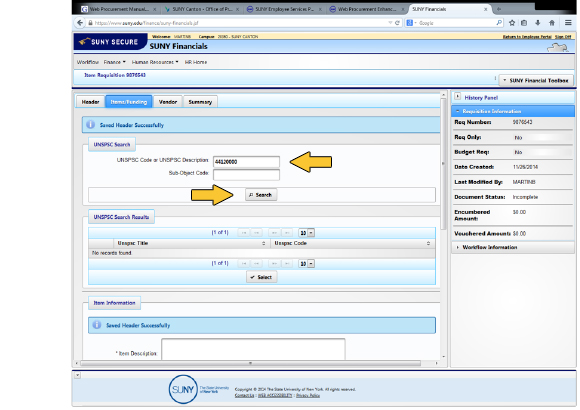Image resolution: width=580 pixels, height=410 pixels.
Task: Open the Finance menu dropdown
Action: click(115, 62)
